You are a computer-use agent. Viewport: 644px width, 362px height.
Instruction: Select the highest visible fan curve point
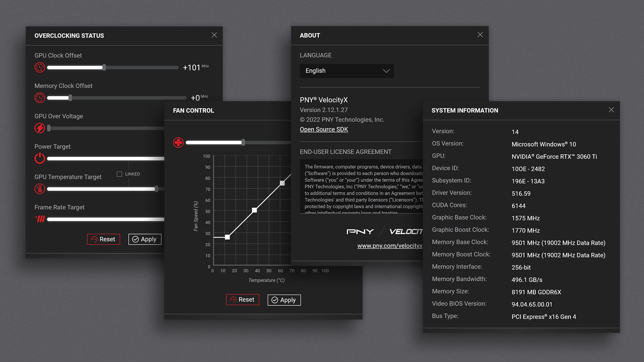click(x=282, y=183)
